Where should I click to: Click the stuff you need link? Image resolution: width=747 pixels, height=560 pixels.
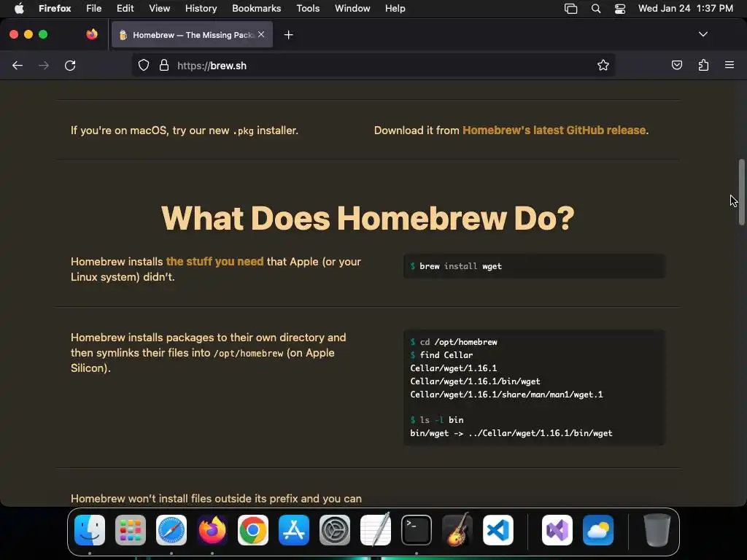[214, 262]
